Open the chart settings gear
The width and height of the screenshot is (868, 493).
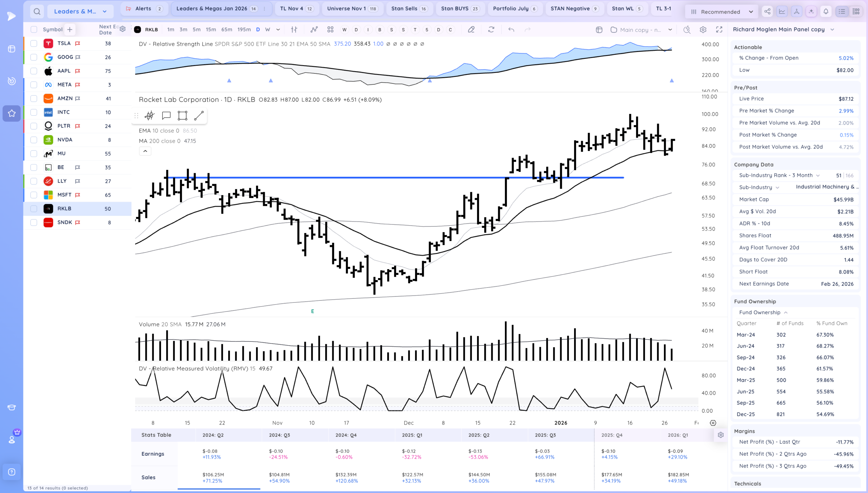pos(703,30)
